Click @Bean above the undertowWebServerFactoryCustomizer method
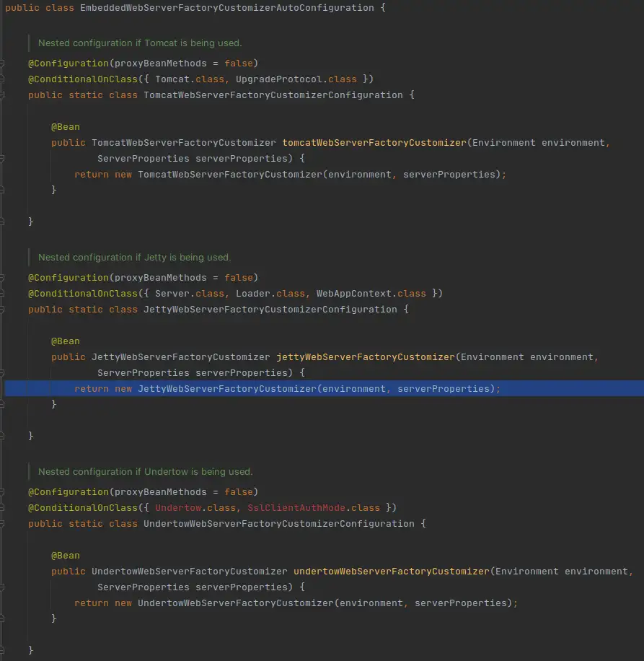 point(66,556)
